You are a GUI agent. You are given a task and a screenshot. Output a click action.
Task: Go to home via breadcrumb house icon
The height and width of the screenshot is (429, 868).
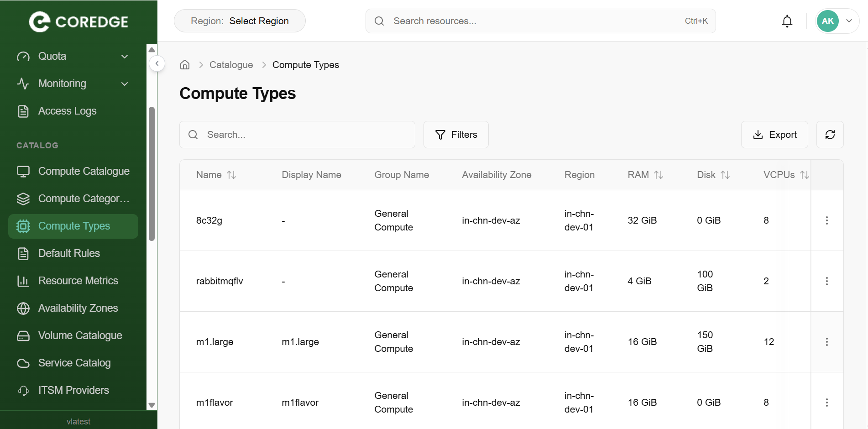185,65
